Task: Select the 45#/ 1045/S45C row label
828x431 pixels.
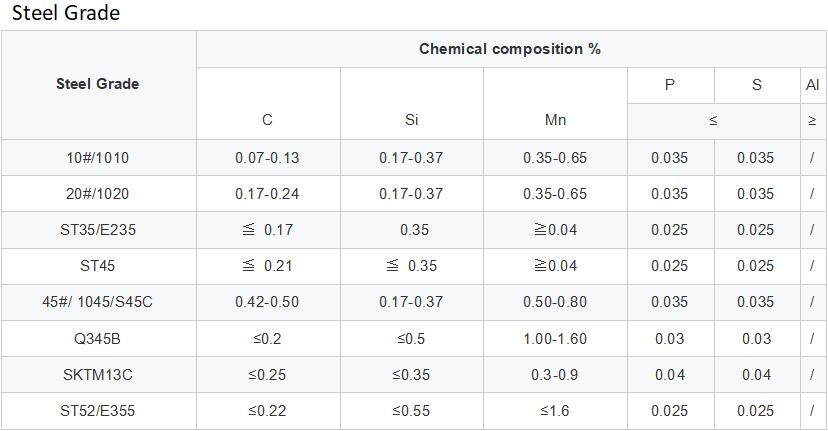Action: 98,302
